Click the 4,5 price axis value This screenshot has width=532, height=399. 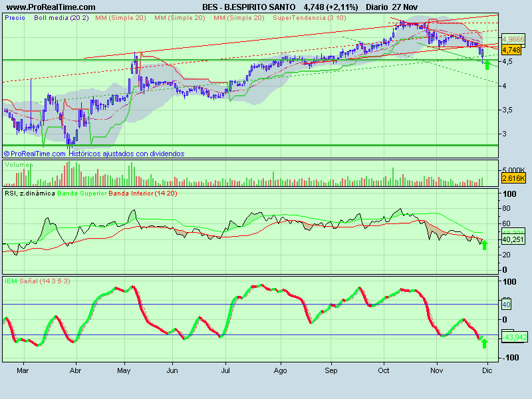(507, 62)
